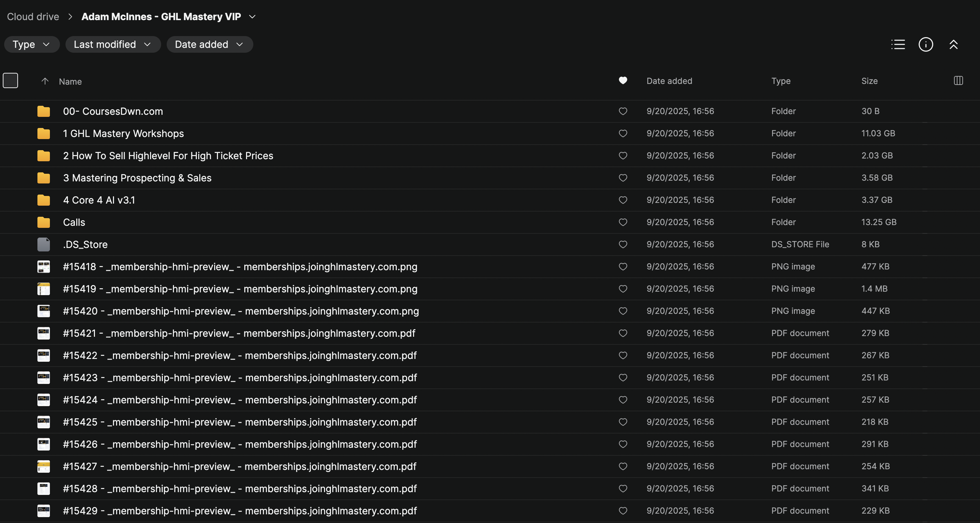Expand the Date added filter dropdown
Image resolution: width=980 pixels, height=523 pixels.
209,44
